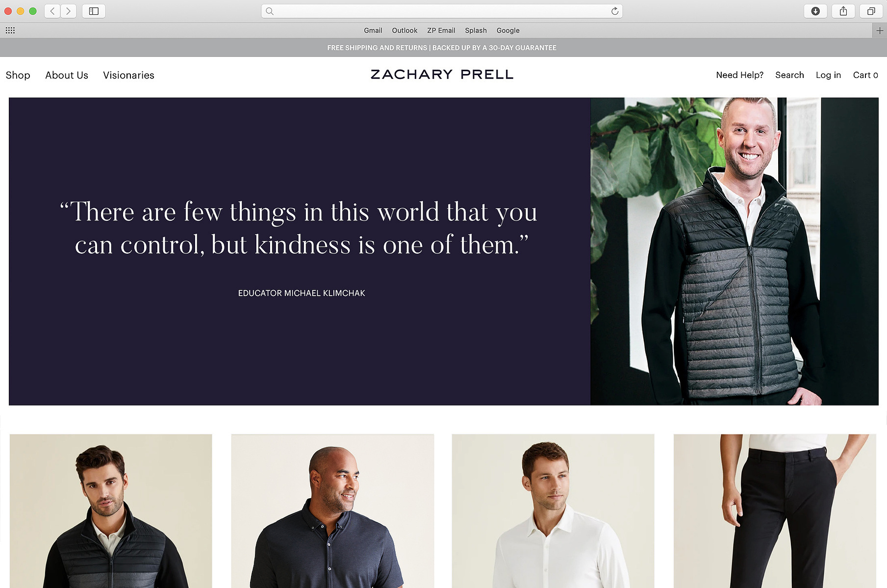The height and width of the screenshot is (588, 887).
Task: Toggle the Safari sidebar icon
Action: pos(94,11)
